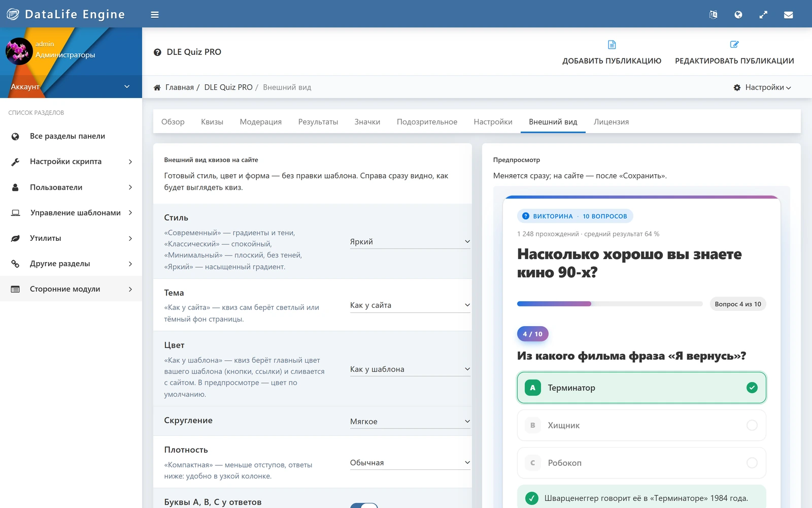Viewport: 812px width, 508px height.
Task: Open the Стиль dropdown showing Яркий
Action: click(410, 242)
